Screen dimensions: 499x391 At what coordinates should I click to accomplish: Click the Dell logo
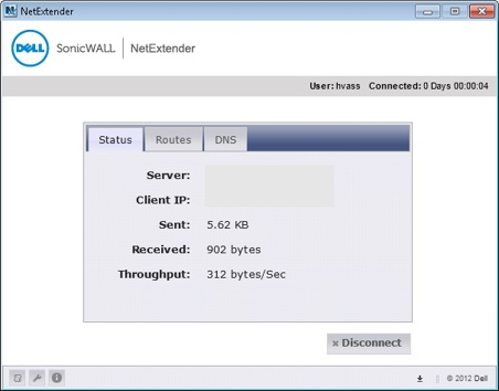click(x=30, y=48)
